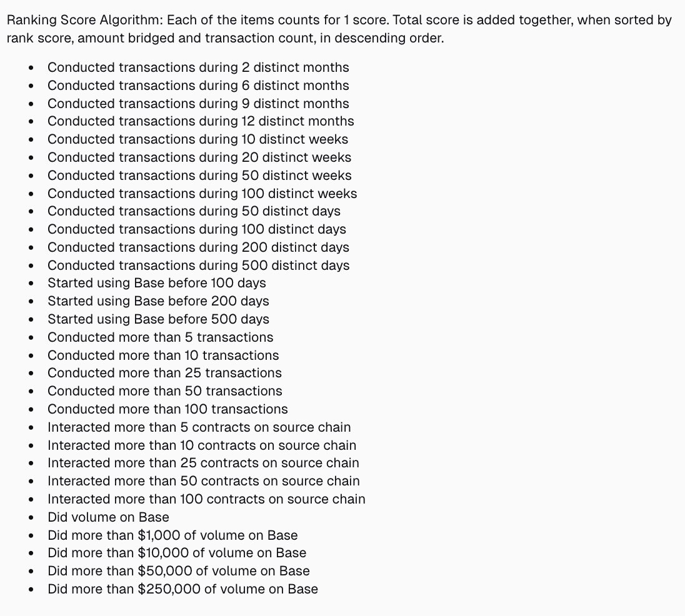
Task: Click "Conducted more than 5 transactions" line
Action: (x=160, y=337)
